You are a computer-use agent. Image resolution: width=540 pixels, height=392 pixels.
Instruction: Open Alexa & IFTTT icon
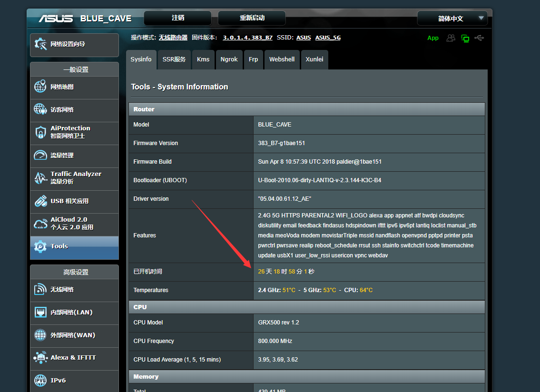click(40, 358)
